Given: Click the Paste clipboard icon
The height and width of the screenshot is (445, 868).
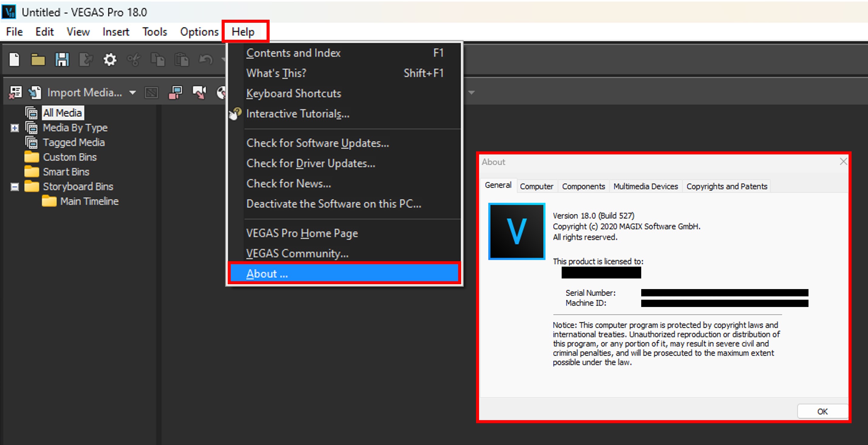Looking at the screenshot, I should [182, 60].
